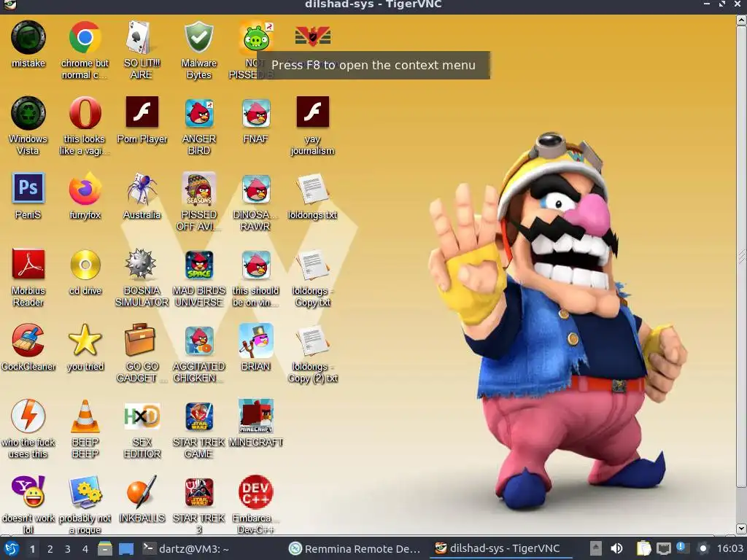Select 'PISSED OFF AVI...' Seasons icon
Screen dimensions: 747x560
(198, 189)
